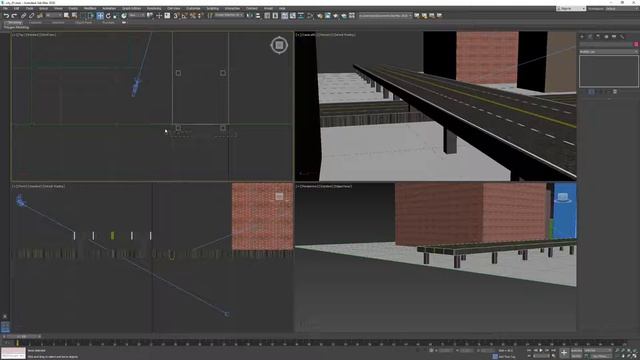Activate the Select and Rotate tool
This screenshot has height=360, width=640.
[108, 16]
